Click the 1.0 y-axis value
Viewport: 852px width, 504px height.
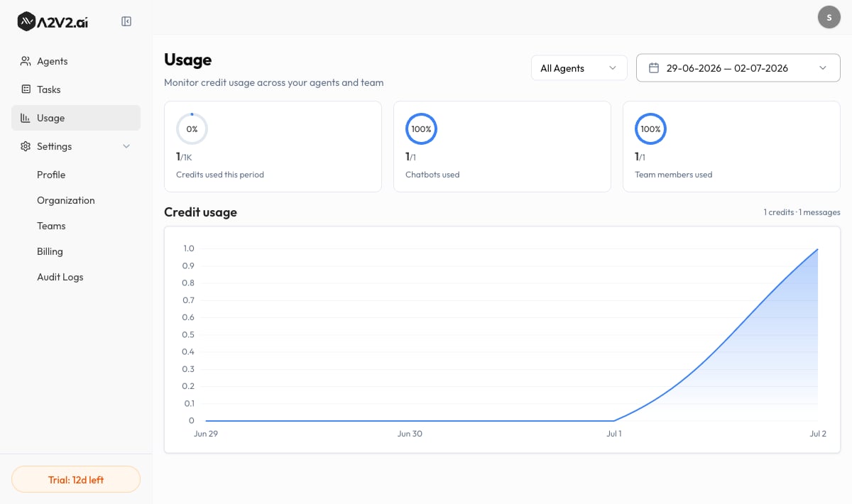pyautogui.click(x=188, y=248)
